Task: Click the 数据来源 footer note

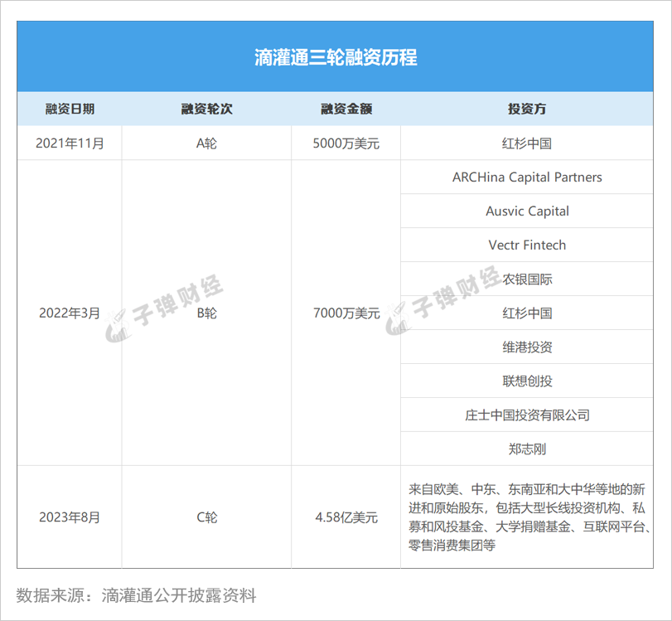Action: point(136,595)
